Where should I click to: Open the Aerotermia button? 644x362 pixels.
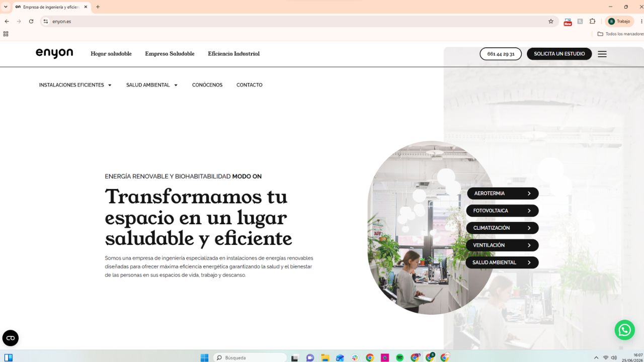point(503,194)
